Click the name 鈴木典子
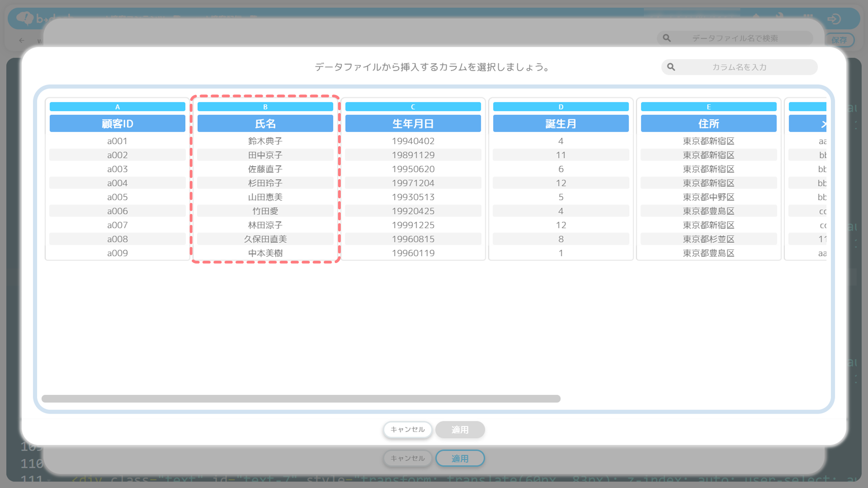The image size is (868, 488). coord(265,141)
